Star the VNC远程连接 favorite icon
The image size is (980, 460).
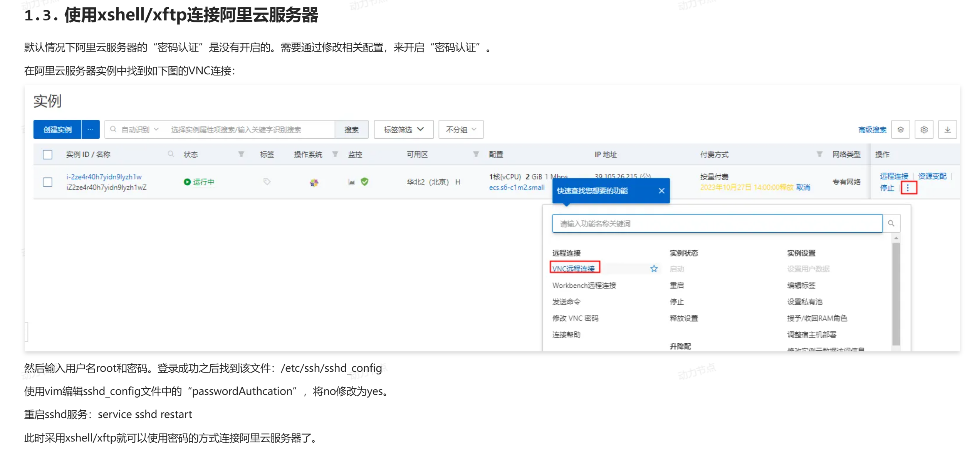click(654, 269)
